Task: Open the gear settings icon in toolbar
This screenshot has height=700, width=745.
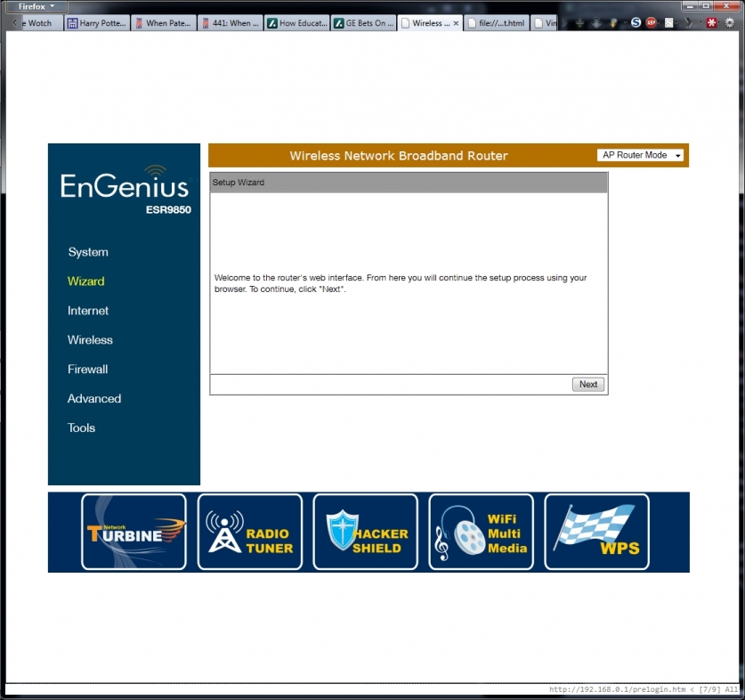Action: coord(729,22)
